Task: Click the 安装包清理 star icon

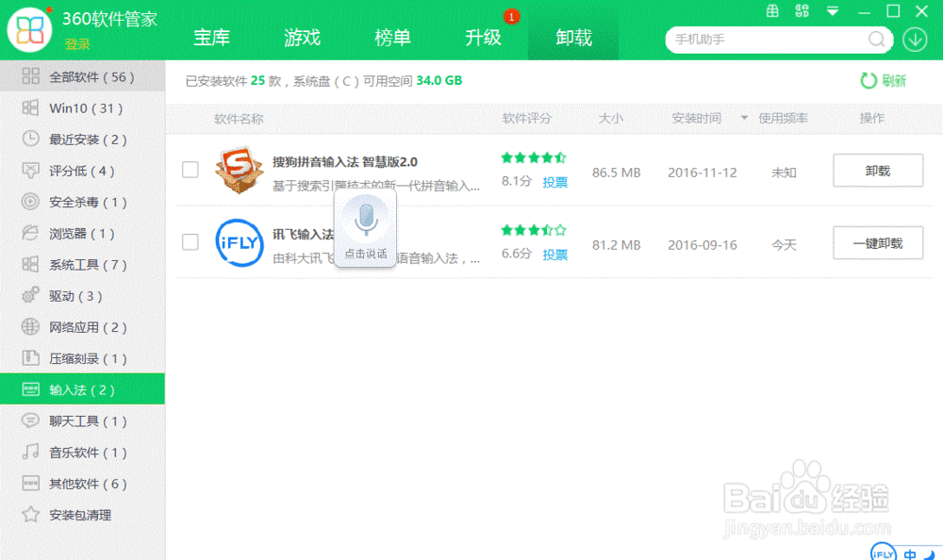Action: [30, 515]
